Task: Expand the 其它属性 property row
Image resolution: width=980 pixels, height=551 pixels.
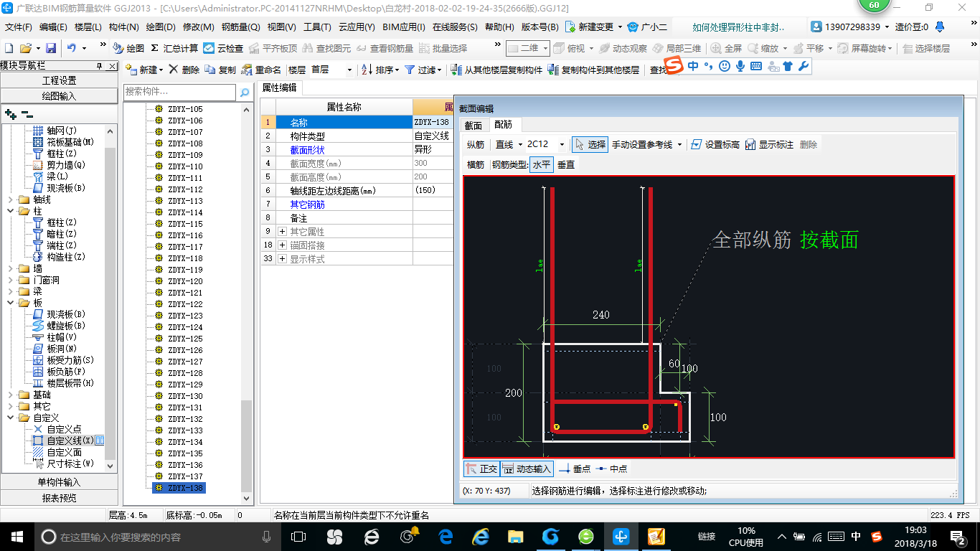Action: click(282, 232)
